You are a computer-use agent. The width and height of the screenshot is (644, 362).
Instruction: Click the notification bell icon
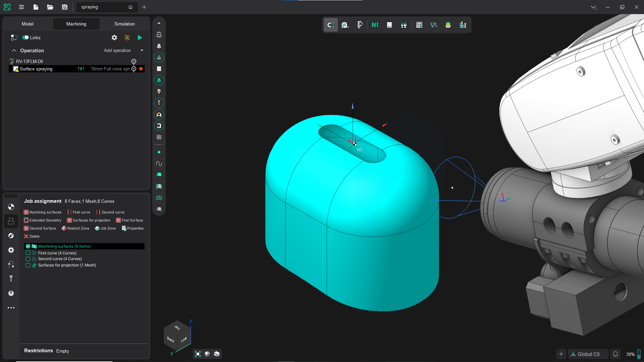click(615, 354)
